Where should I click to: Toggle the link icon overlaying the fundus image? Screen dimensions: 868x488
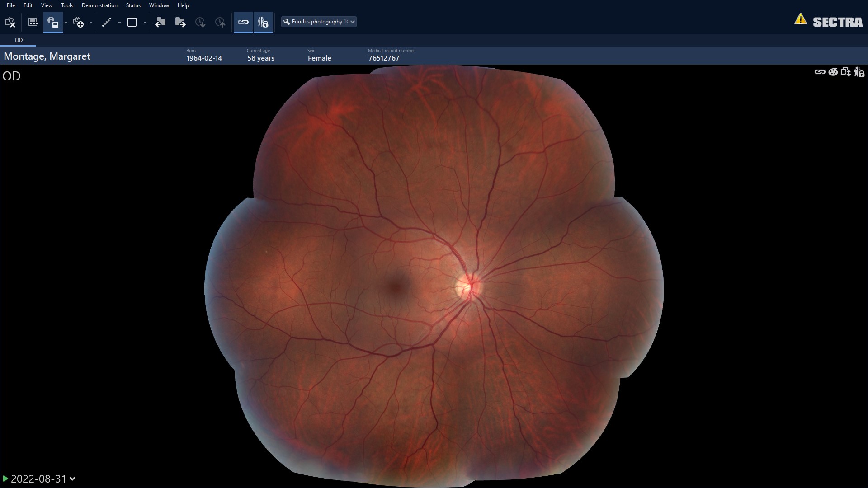pos(820,72)
